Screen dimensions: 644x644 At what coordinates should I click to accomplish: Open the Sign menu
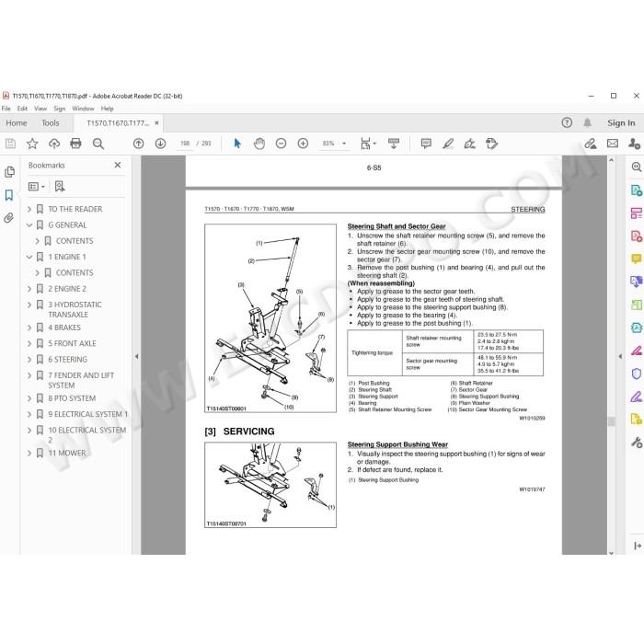pyautogui.click(x=60, y=109)
